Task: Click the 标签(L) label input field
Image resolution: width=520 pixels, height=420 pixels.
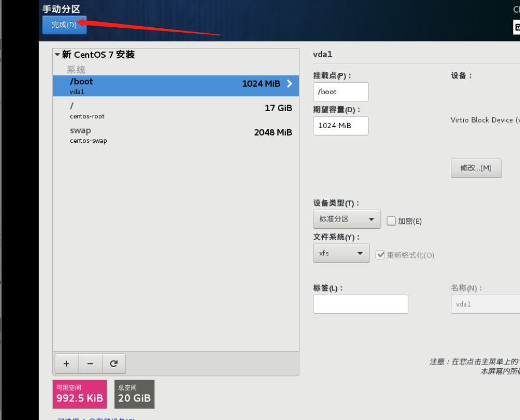Action: click(x=360, y=305)
